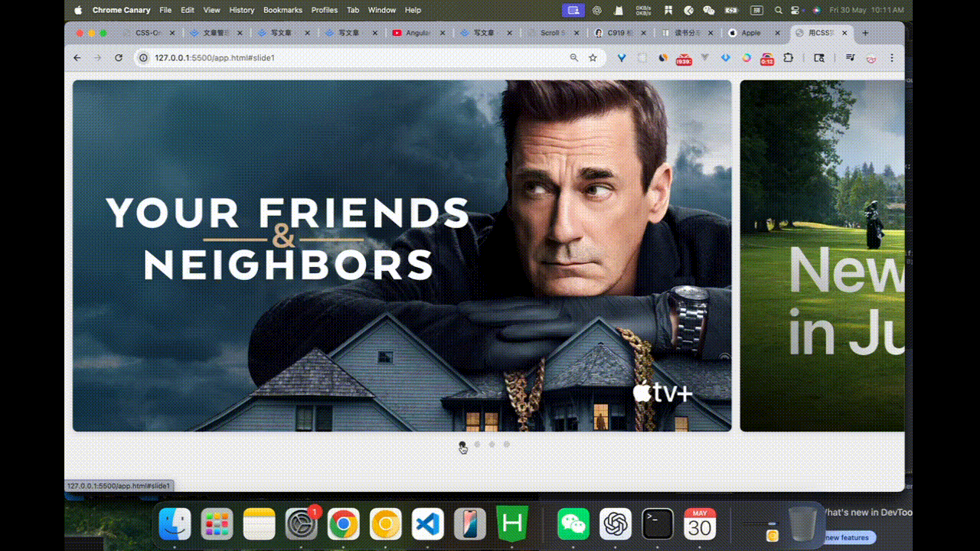Open System Settings with red badge
980x551 pixels.
301,524
